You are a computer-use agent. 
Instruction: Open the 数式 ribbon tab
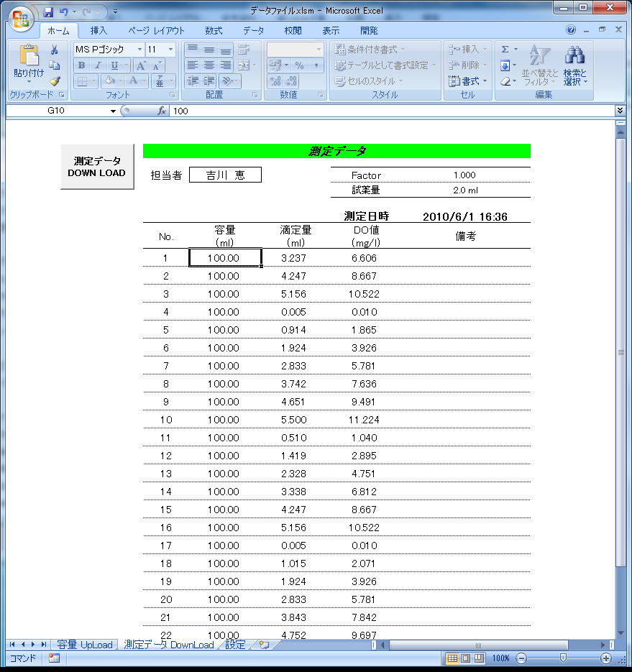[214, 31]
